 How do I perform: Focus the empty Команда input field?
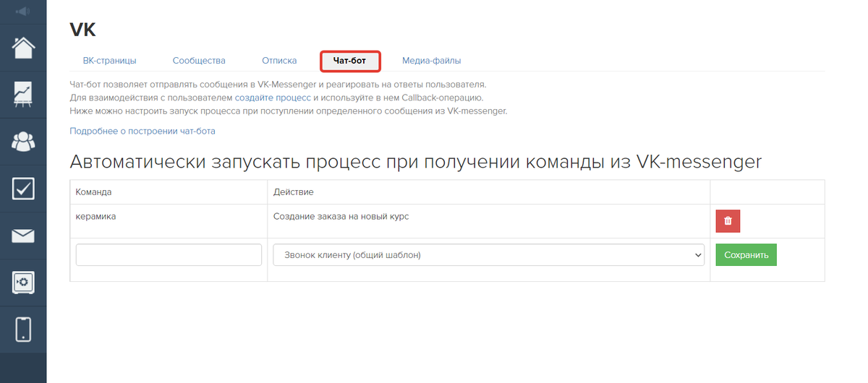tap(169, 254)
